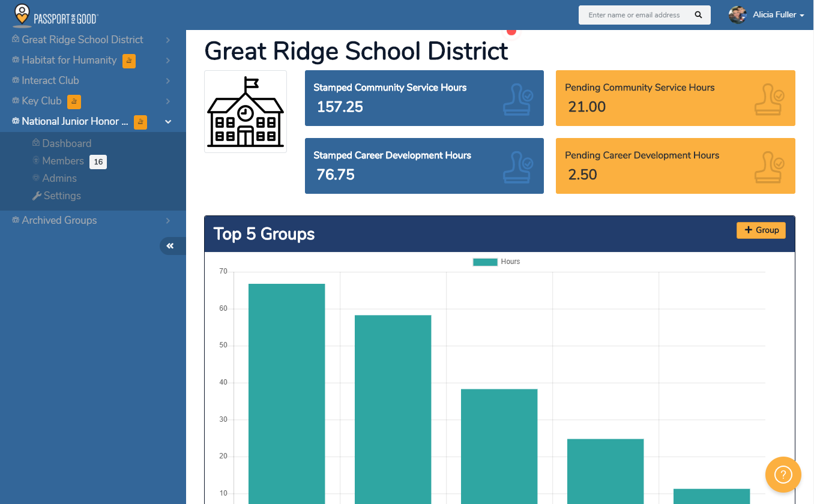Select Interact Club in the sidebar
Image resolution: width=814 pixels, height=504 pixels.
click(50, 80)
